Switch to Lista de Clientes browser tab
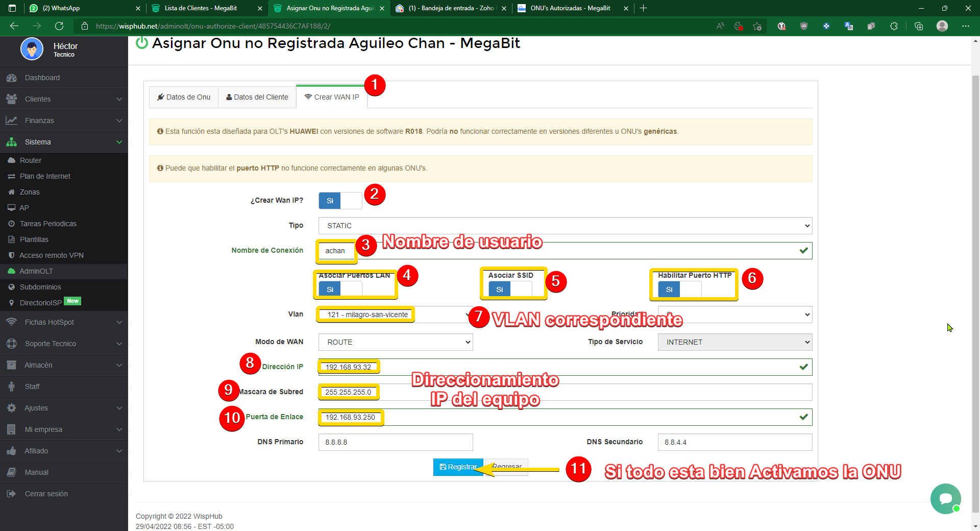980x531 pixels. pos(206,8)
